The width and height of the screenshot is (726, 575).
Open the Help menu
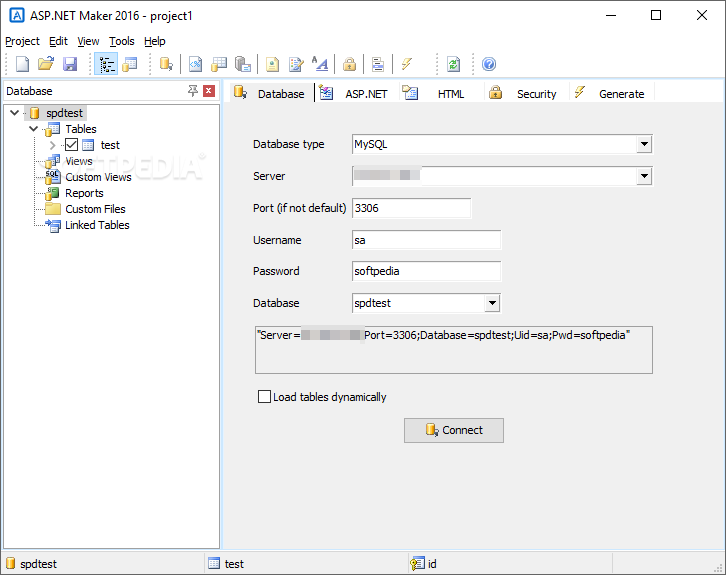(x=155, y=41)
